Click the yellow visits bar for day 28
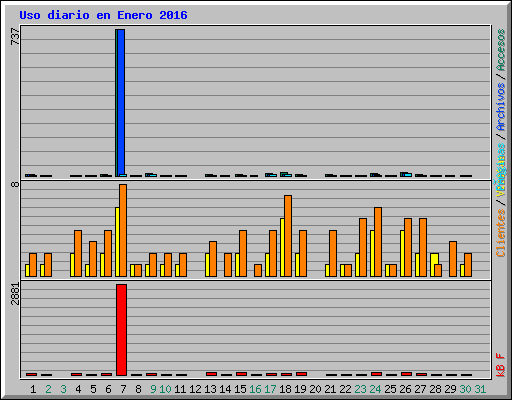 (434, 259)
